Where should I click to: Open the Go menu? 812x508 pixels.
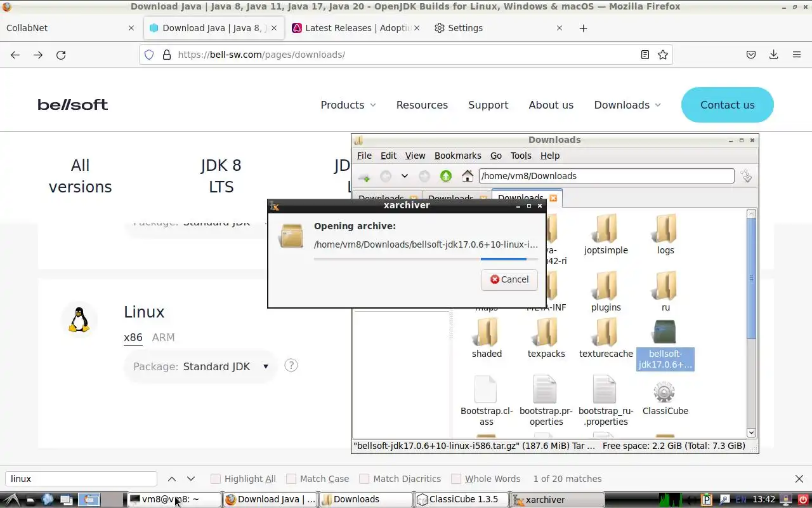coord(496,156)
